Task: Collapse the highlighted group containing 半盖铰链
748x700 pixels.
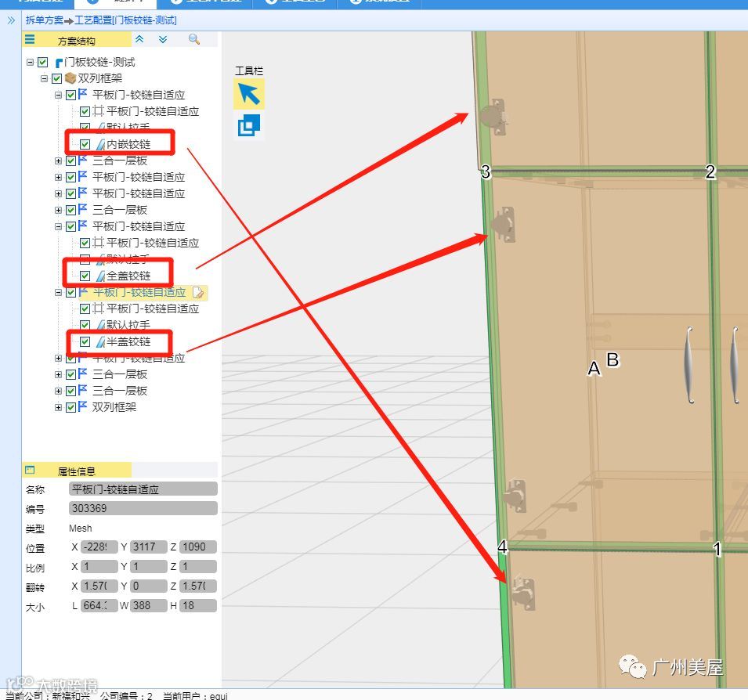Action: [58, 292]
